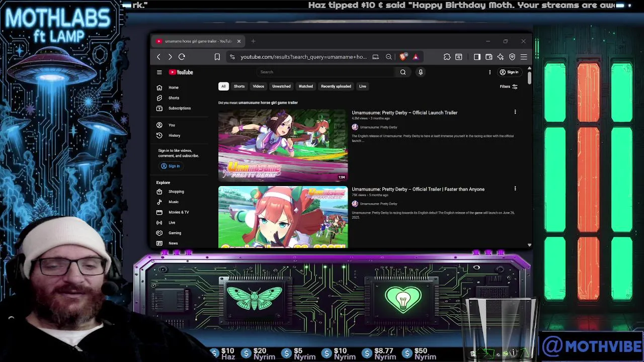Select the umamame horse girl trailer tab
This screenshot has height=362, width=644.
point(198,41)
